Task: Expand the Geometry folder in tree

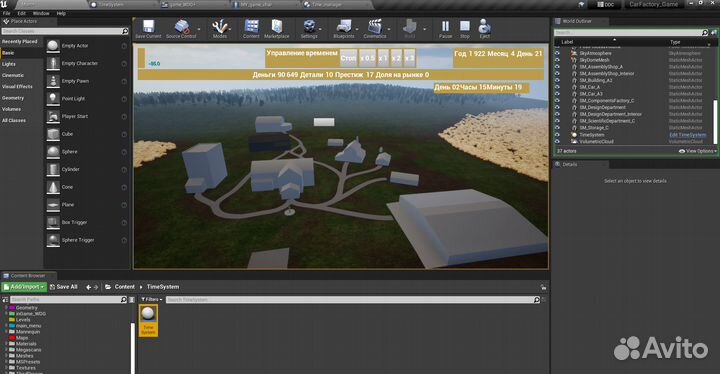Action: click(x=6, y=308)
